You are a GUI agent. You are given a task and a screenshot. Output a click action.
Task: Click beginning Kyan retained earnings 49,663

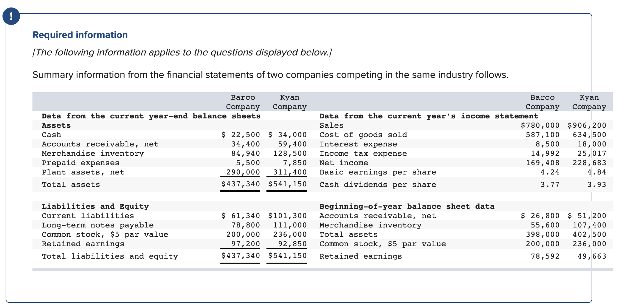tap(592, 256)
